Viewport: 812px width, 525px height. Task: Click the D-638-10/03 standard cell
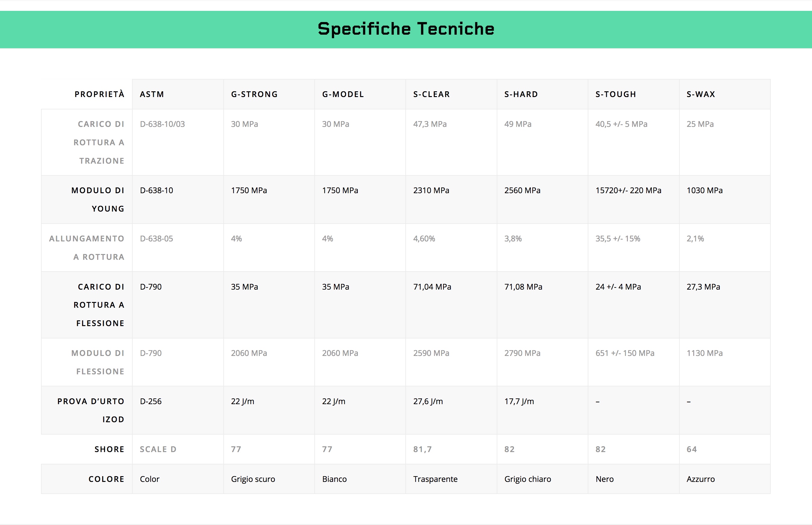[162, 124]
